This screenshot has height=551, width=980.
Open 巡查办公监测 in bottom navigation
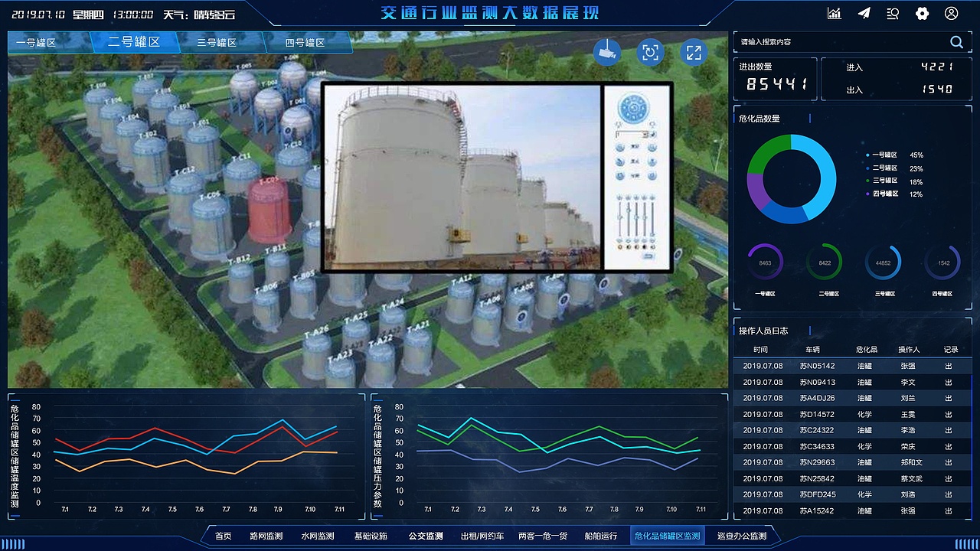pos(742,536)
